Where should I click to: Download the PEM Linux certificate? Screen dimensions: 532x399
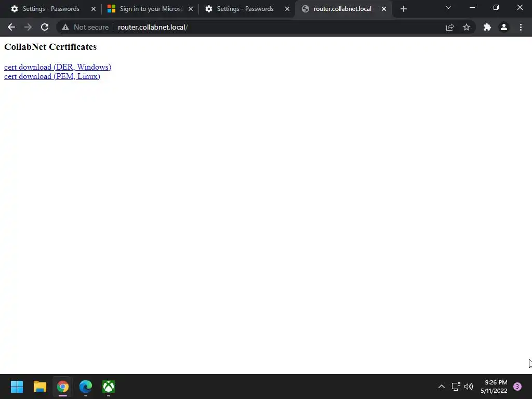coord(52,76)
